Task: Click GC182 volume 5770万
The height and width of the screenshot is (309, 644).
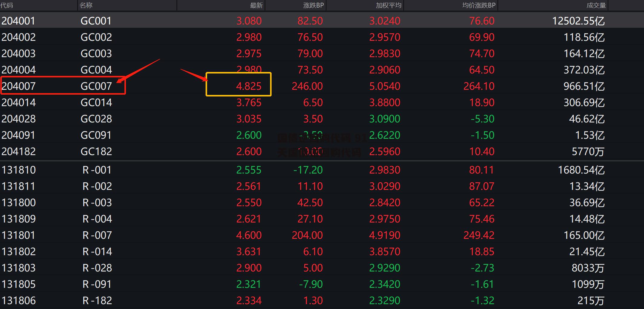Action: 588,151
